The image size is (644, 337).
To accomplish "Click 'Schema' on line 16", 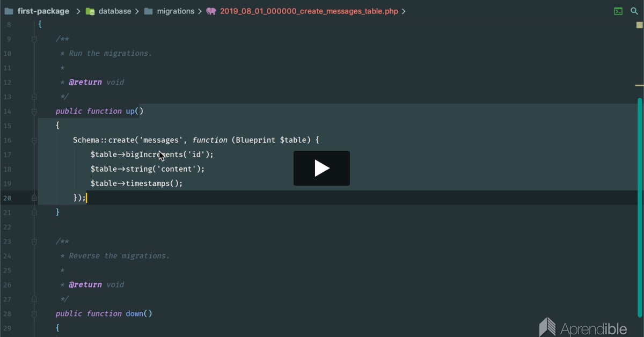I will (x=86, y=140).
